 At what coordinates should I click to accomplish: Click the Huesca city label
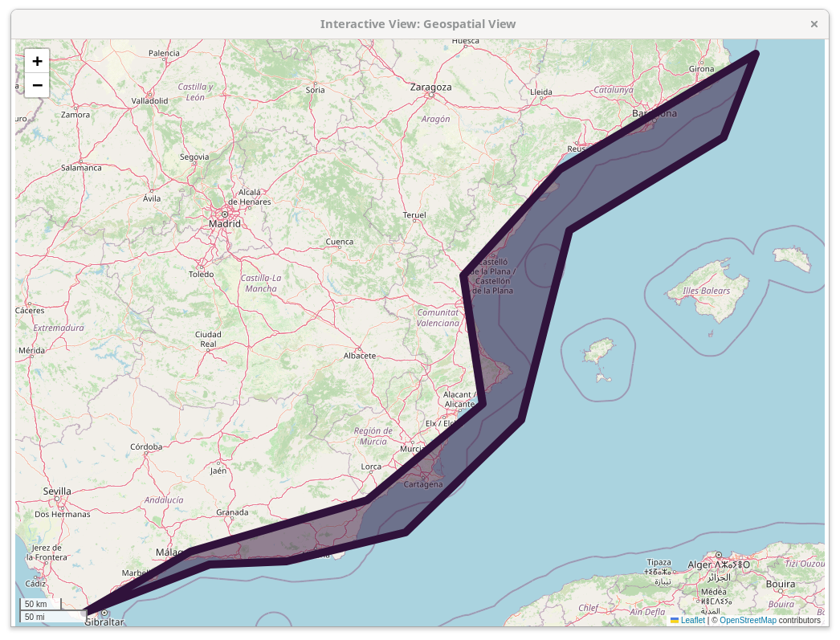[x=466, y=41]
